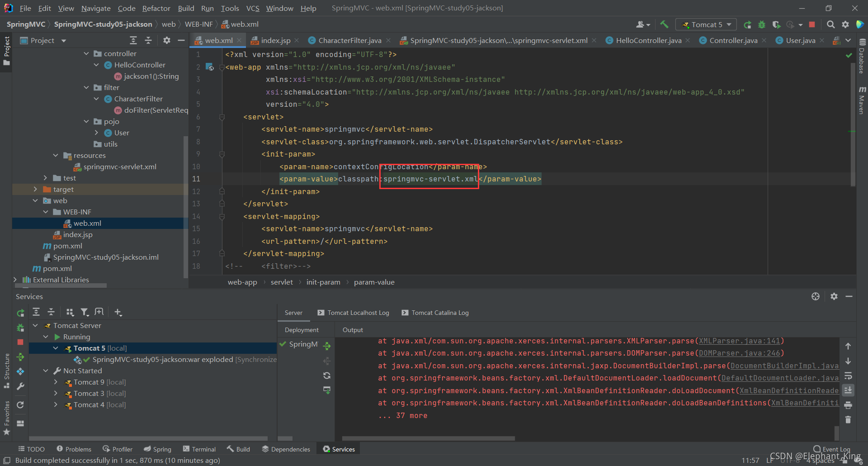Screen dimensions: 868x466
Task: Open the Navigate menu
Action: coord(96,8)
